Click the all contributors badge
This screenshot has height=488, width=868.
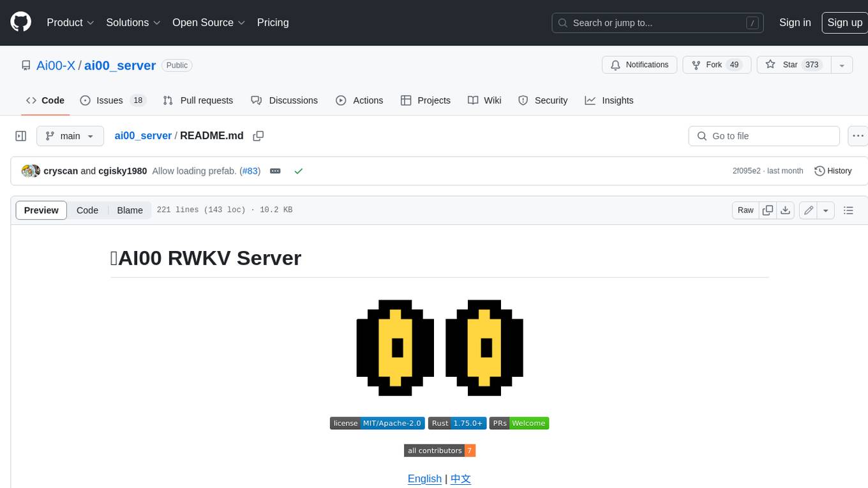pos(440,450)
